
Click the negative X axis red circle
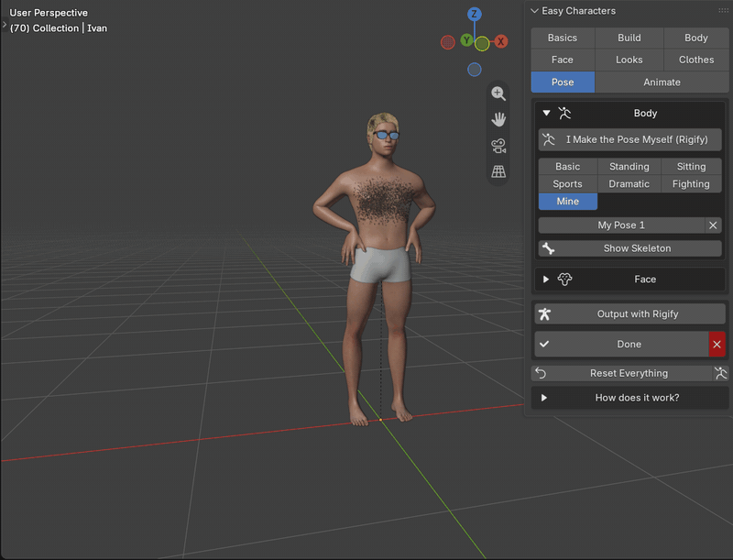448,42
